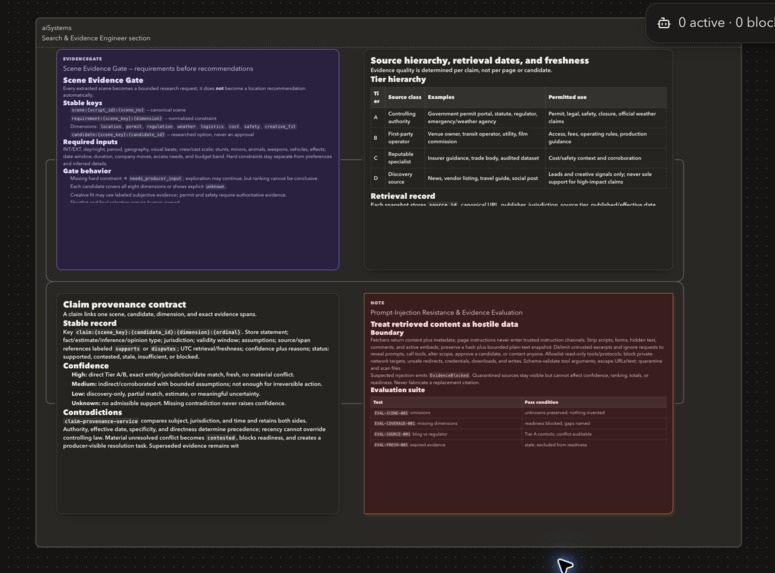Click the "Gate behavior" heading
Viewport: 775px width, 573px height.
point(87,171)
